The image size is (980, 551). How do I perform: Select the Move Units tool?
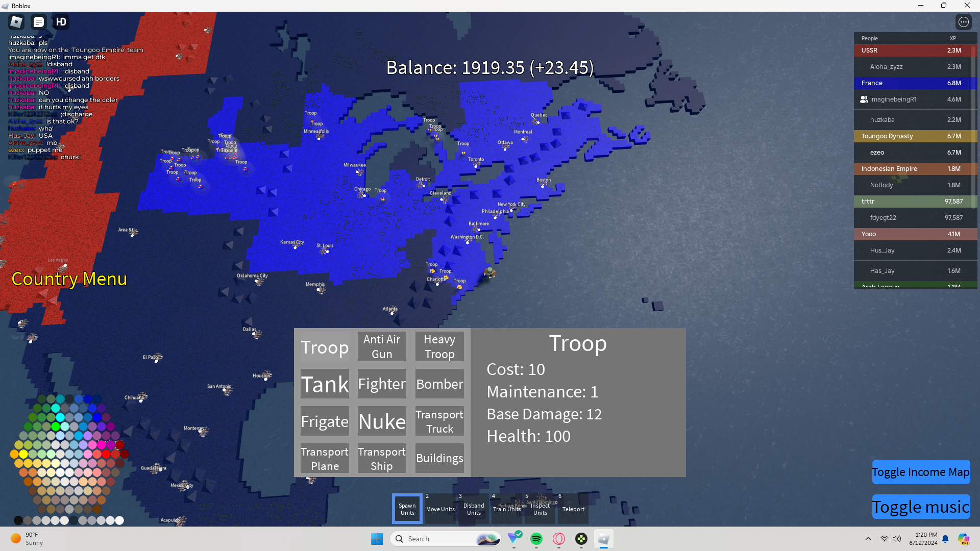point(440,509)
